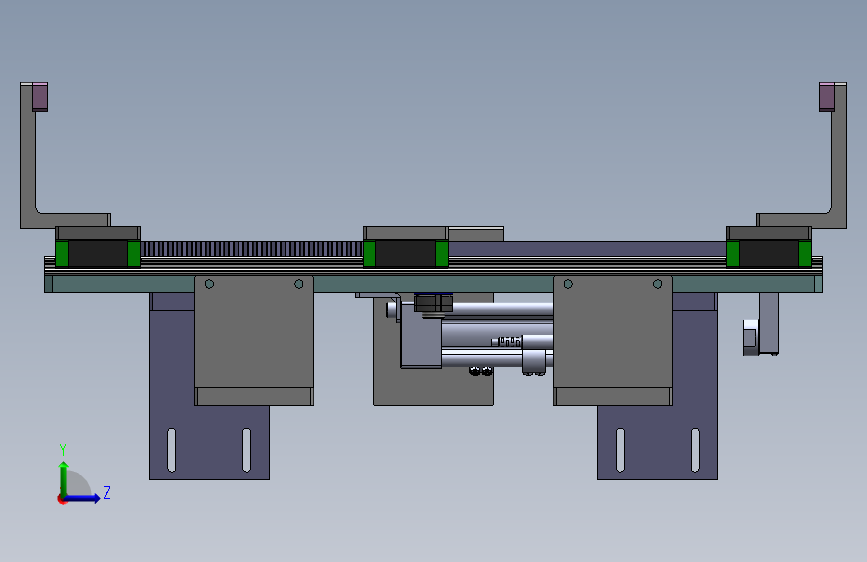This screenshot has height=562, width=867.
Task: Select the right black linear bearing block
Action: tap(769, 253)
